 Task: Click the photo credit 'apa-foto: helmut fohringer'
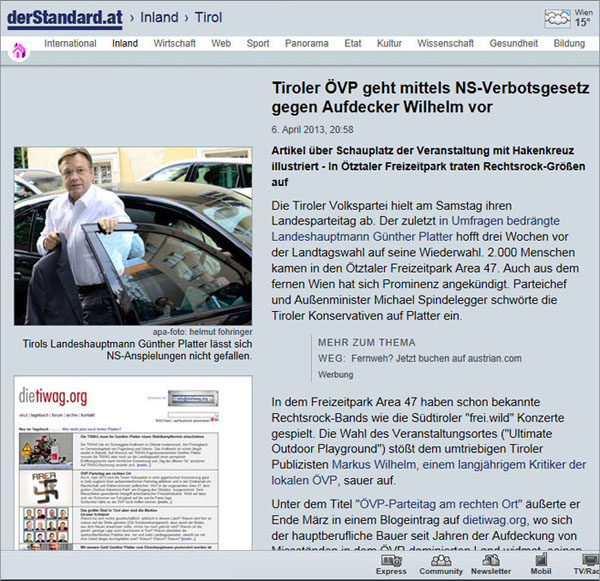202,332
